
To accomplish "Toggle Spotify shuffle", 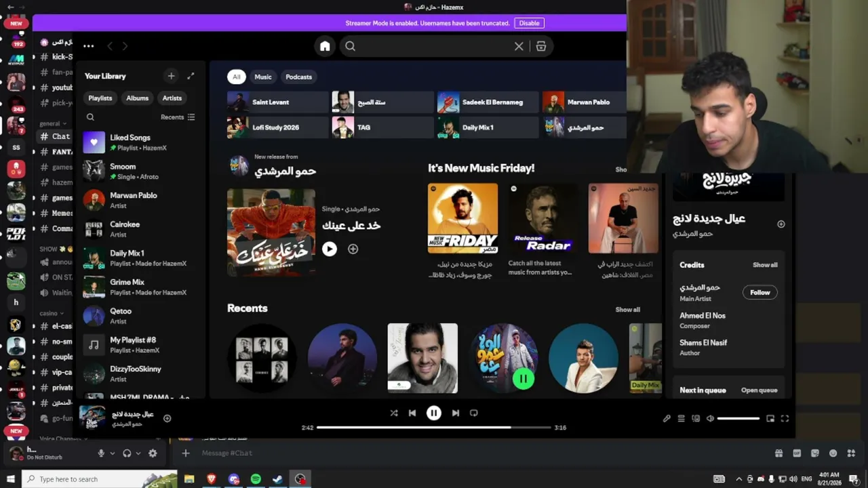I will coord(394,413).
